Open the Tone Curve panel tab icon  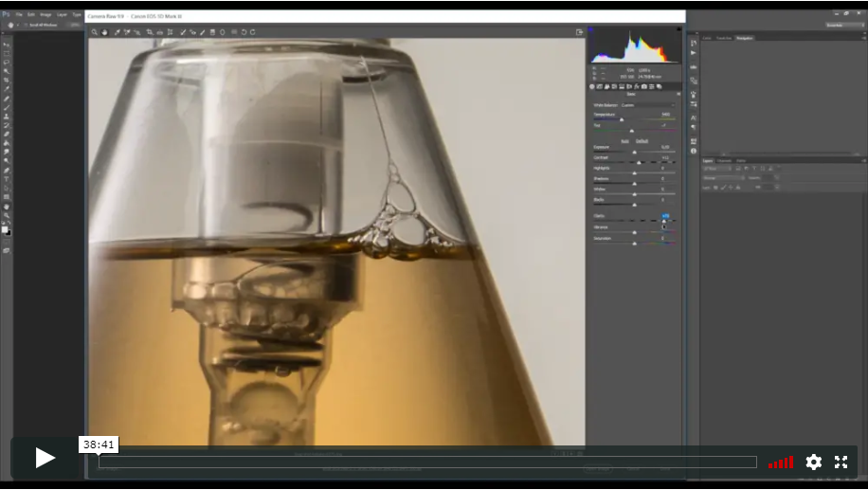click(600, 86)
